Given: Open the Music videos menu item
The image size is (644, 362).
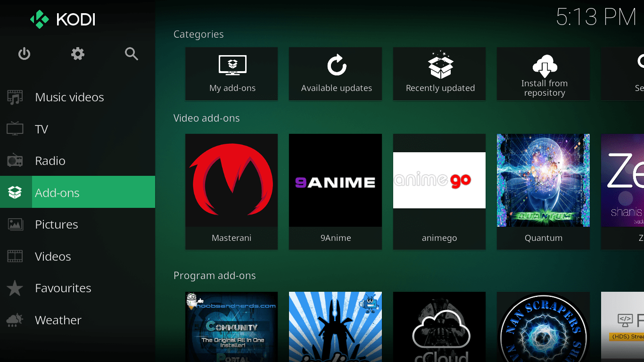Looking at the screenshot, I should point(77,98).
